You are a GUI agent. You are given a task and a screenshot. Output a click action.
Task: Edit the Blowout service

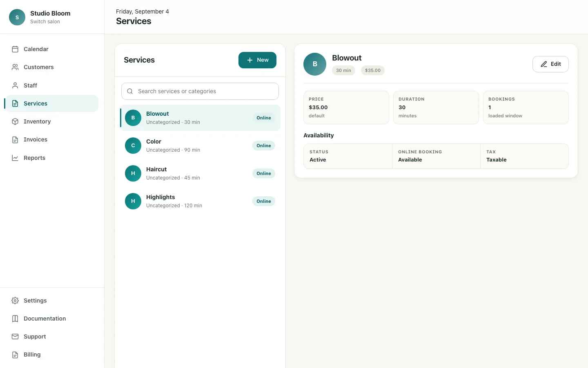pyautogui.click(x=550, y=64)
